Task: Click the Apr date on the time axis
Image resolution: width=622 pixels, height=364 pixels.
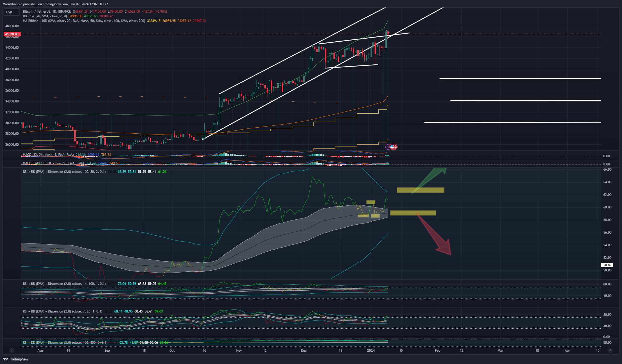Action: (x=567, y=351)
